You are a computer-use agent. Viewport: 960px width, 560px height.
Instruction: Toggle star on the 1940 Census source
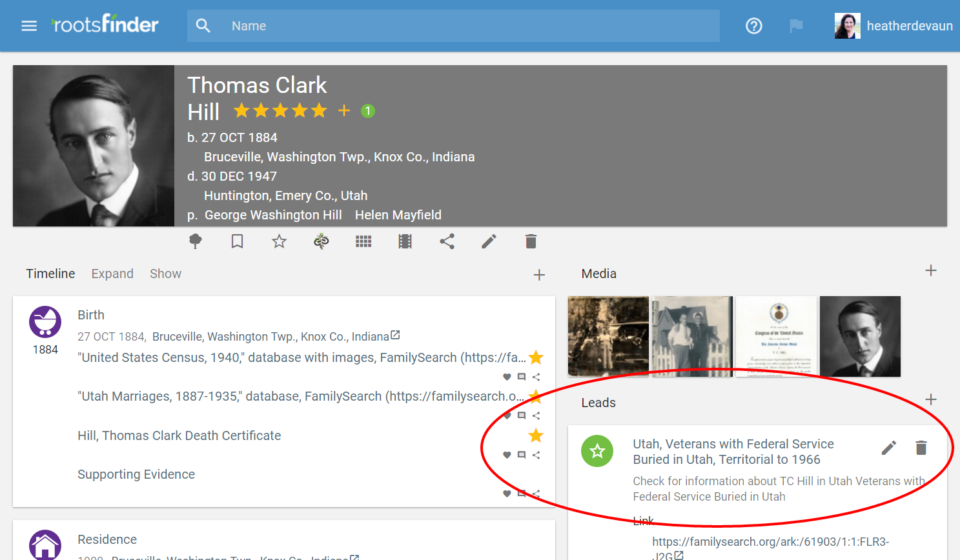pos(535,357)
